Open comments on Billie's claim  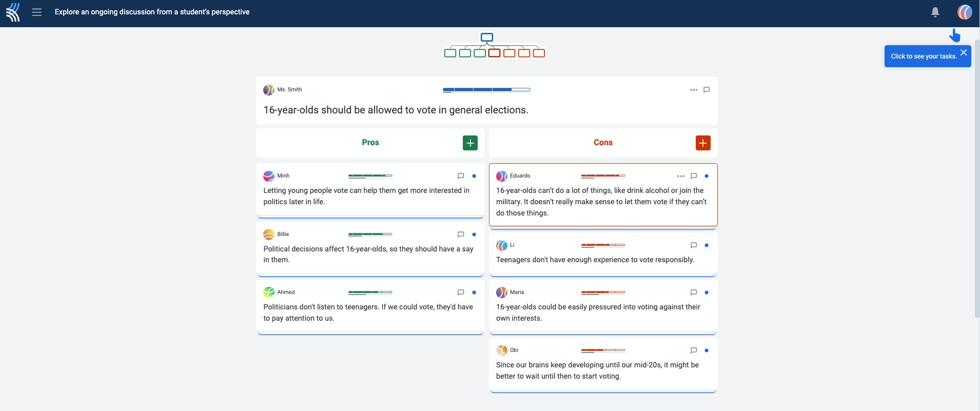point(460,234)
